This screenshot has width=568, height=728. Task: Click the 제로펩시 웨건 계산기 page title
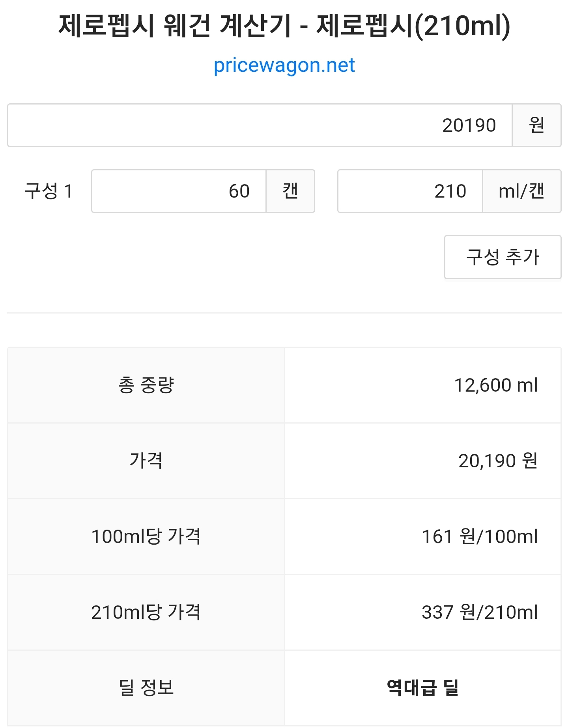(284, 26)
